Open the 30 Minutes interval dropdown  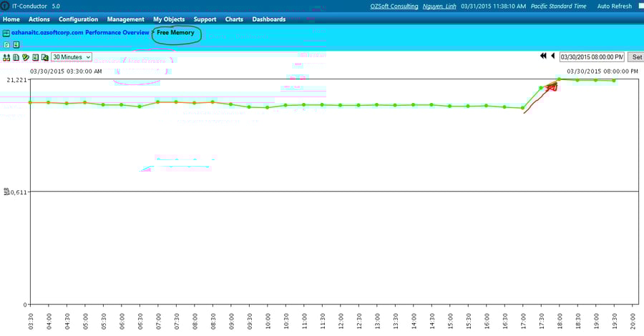pos(72,57)
